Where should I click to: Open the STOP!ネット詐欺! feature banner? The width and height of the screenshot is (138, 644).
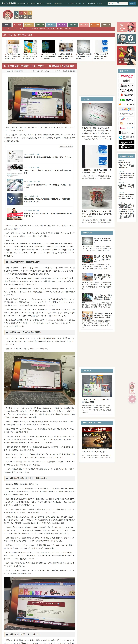(97, 438)
